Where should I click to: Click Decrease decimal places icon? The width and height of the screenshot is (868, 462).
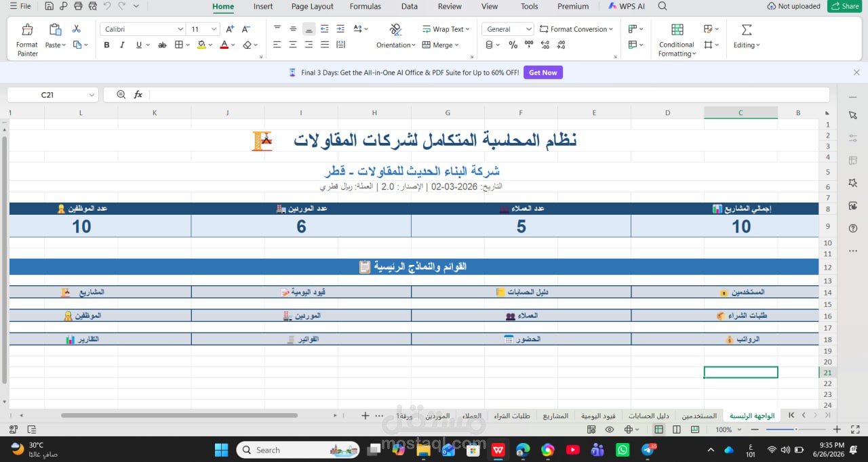click(561, 45)
